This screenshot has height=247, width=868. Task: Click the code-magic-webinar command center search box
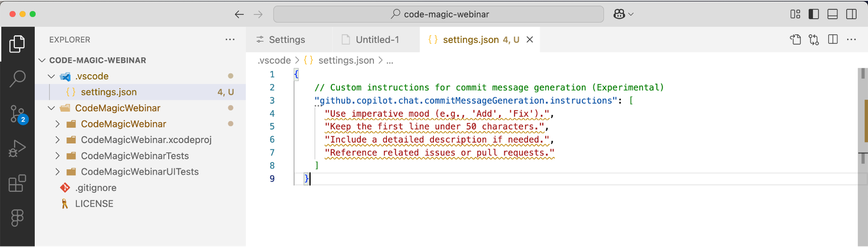pyautogui.click(x=439, y=14)
